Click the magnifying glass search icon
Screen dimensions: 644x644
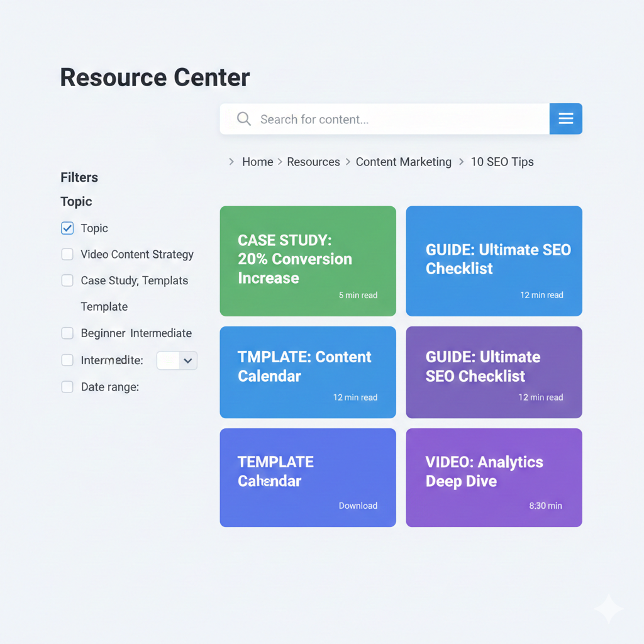pyautogui.click(x=243, y=119)
